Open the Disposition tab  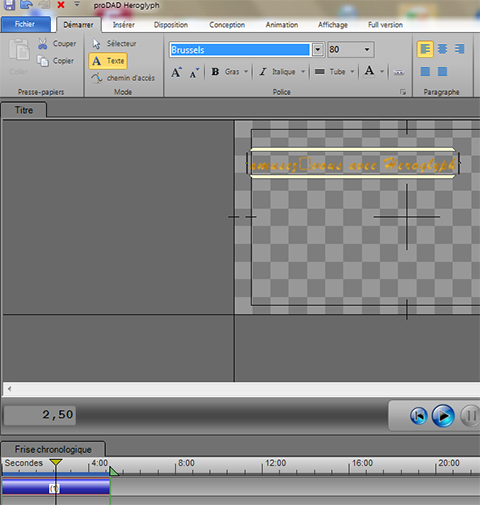171,25
